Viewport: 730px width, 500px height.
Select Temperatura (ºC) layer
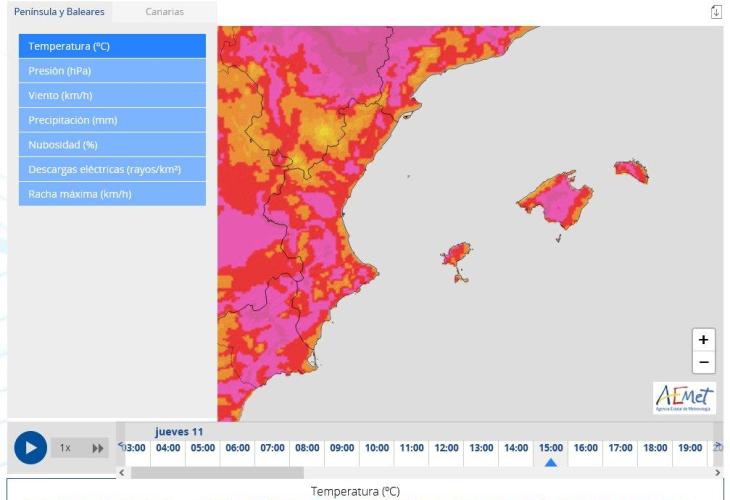112,46
